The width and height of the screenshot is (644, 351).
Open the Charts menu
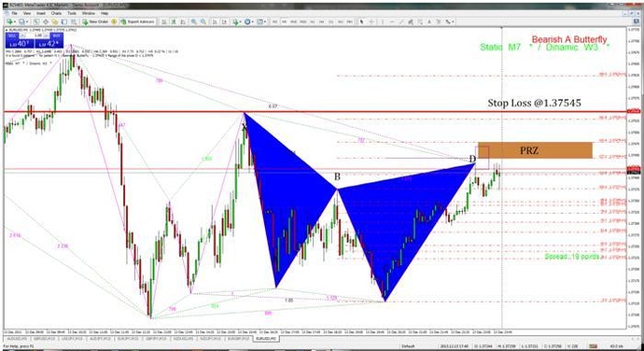[x=56, y=13]
